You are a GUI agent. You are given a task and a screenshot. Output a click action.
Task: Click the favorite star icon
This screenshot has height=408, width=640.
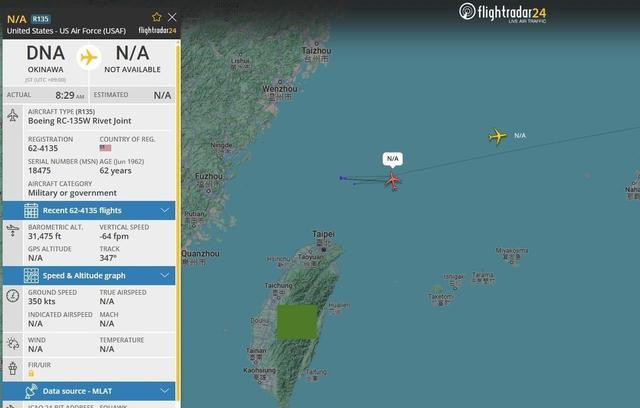(157, 17)
